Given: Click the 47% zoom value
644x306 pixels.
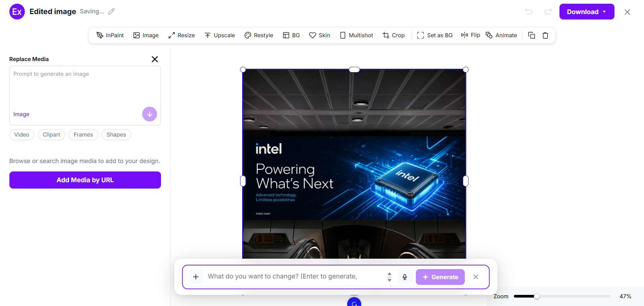Looking at the screenshot, I should (625, 296).
